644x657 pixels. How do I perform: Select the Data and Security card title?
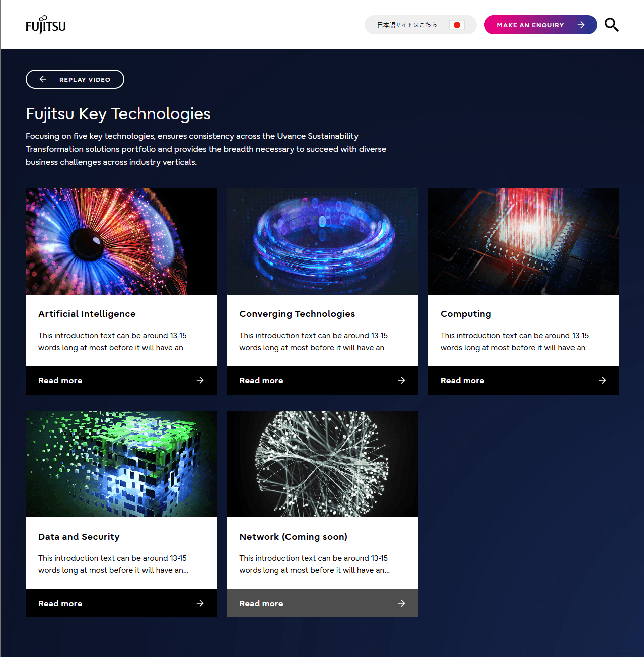[x=79, y=537]
